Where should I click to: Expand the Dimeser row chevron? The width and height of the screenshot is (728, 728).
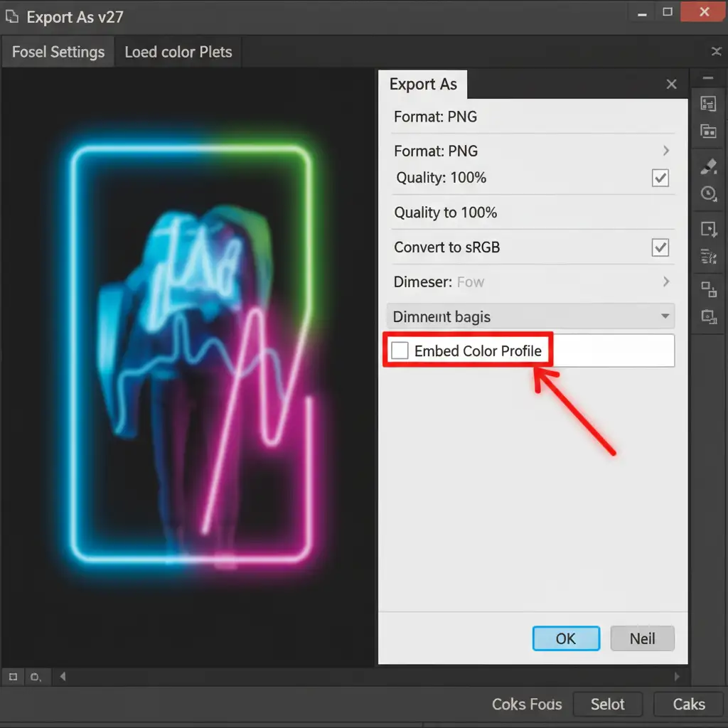[x=666, y=282]
